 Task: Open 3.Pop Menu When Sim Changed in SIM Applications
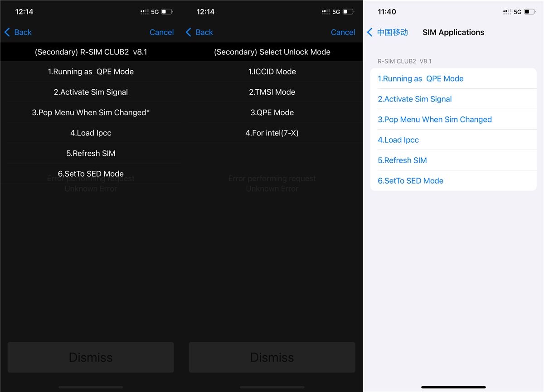click(x=453, y=119)
